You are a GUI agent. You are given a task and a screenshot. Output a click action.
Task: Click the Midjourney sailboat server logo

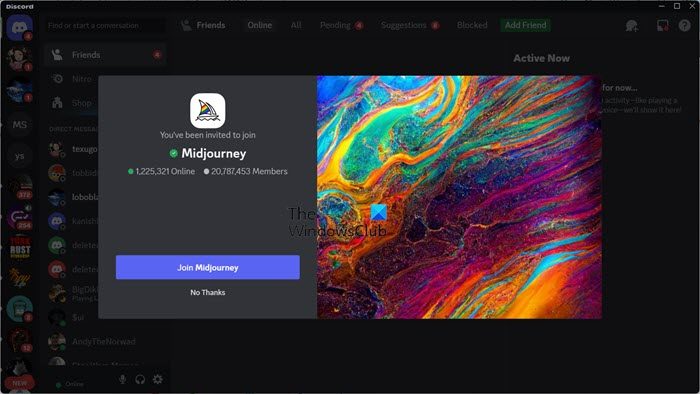point(208,111)
